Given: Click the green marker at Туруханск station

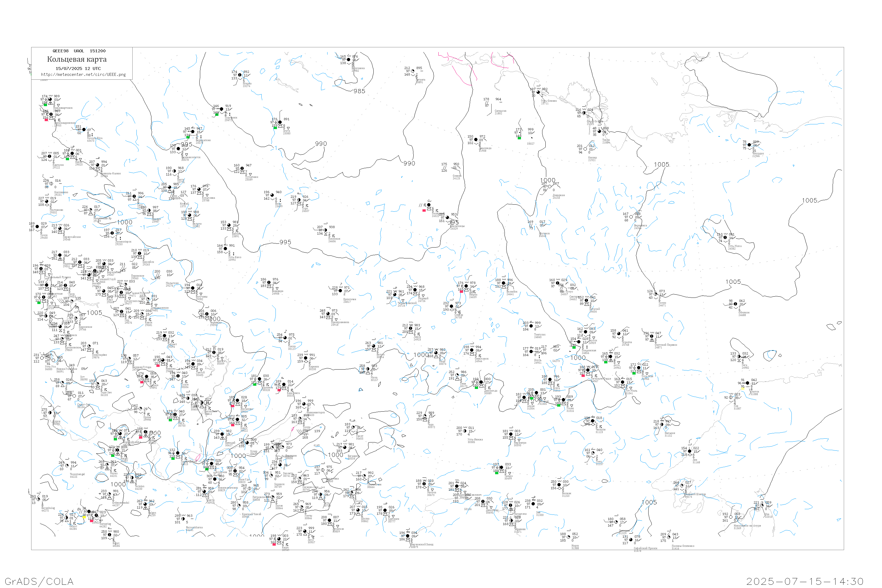Looking at the screenshot, I should tap(217, 115).
